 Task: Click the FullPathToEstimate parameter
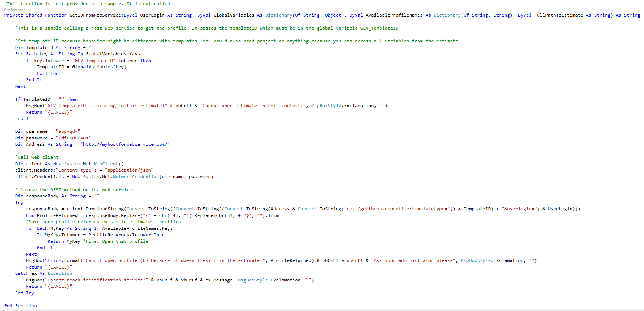559,15
